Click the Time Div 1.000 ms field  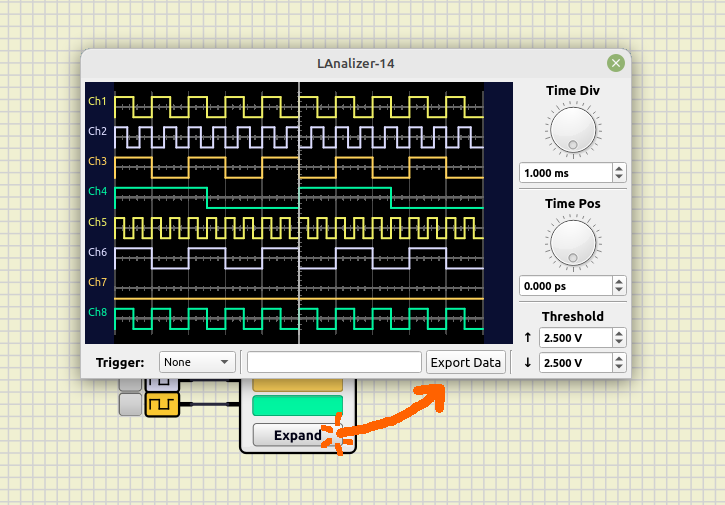point(567,173)
